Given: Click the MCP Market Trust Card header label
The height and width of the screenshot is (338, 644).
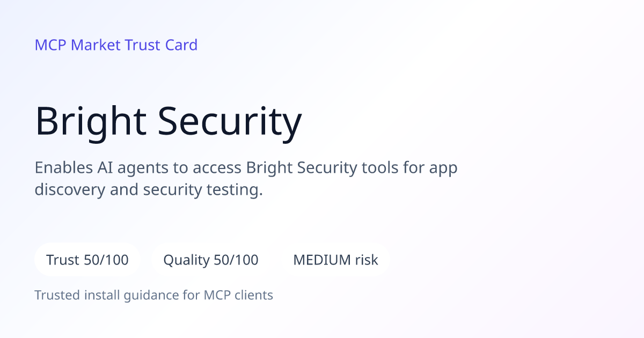Looking at the screenshot, I should 116,45.
